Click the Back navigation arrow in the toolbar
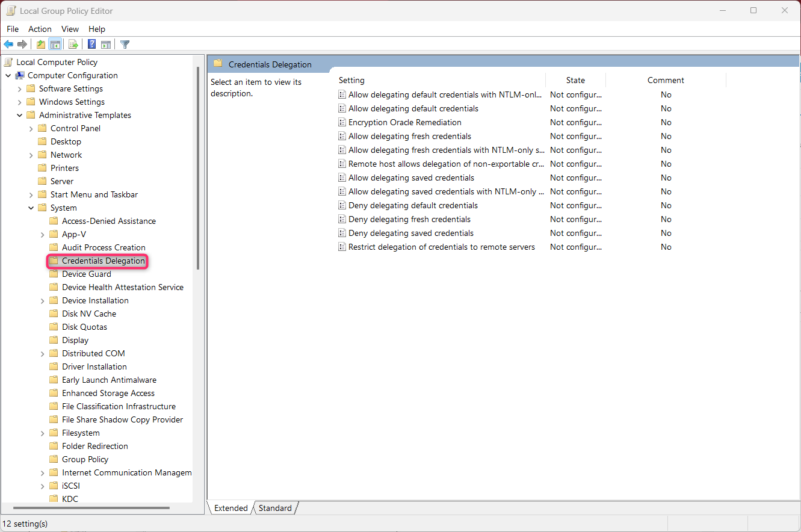Image resolution: width=801 pixels, height=532 pixels. [8, 43]
